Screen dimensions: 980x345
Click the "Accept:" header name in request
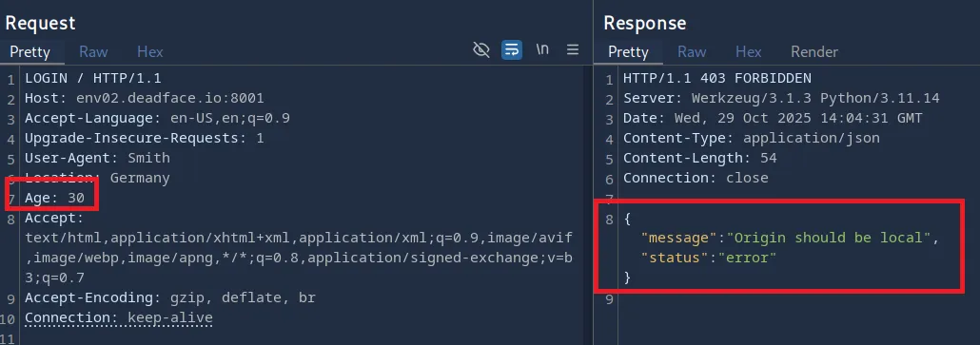pyautogui.click(x=54, y=218)
